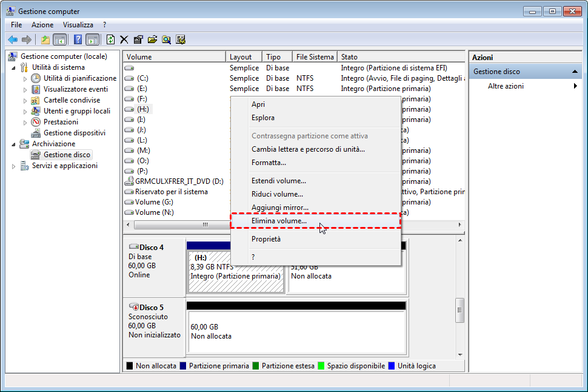This screenshot has width=588, height=392.
Task: Click the gray Forward arrow in toolbar
Action: [27, 39]
